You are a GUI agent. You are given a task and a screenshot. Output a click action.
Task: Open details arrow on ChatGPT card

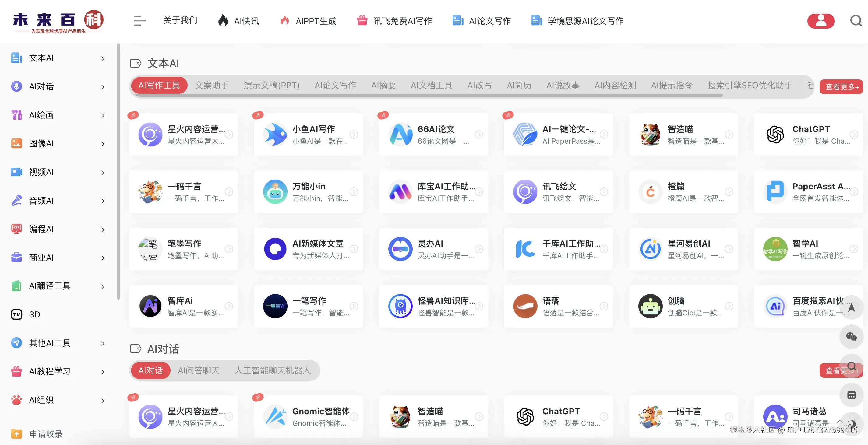(854, 135)
